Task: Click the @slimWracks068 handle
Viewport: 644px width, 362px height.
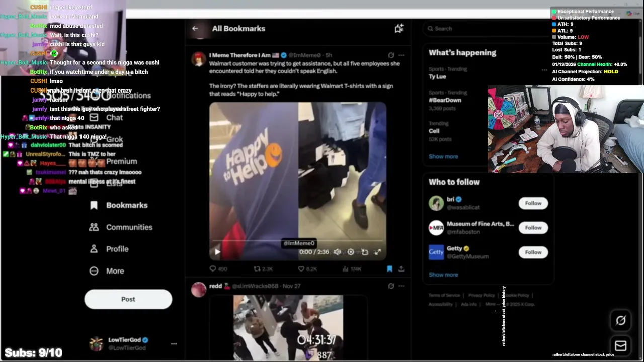Action: [255, 286]
